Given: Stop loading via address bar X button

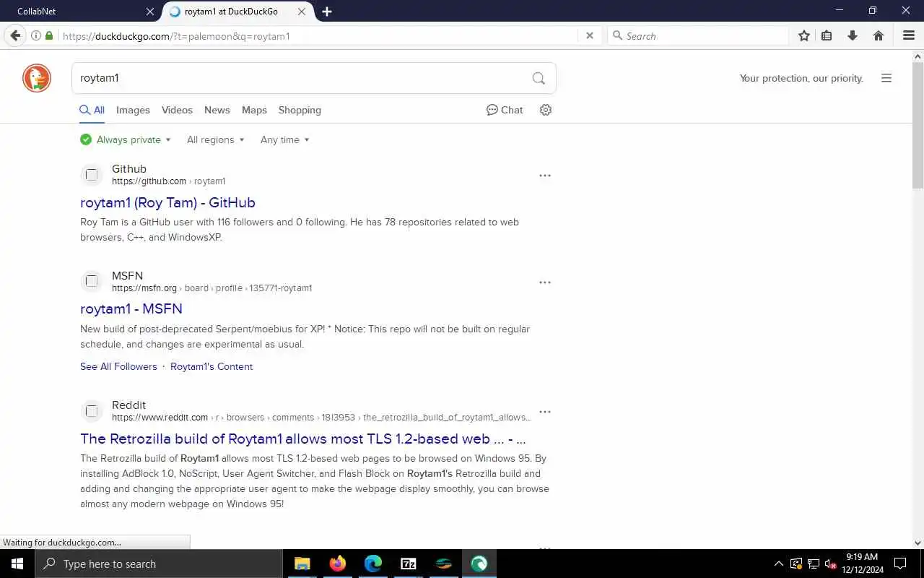Looking at the screenshot, I should click(589, 35).
